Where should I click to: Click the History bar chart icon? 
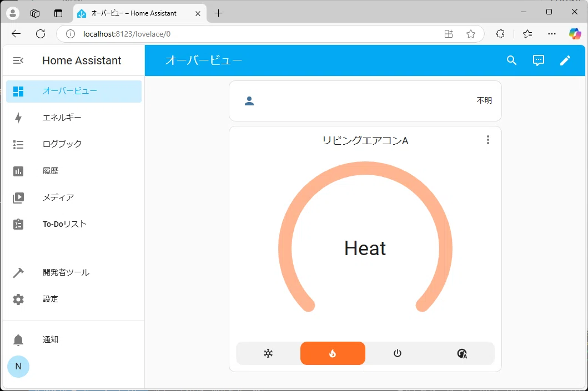click(18, 171)
